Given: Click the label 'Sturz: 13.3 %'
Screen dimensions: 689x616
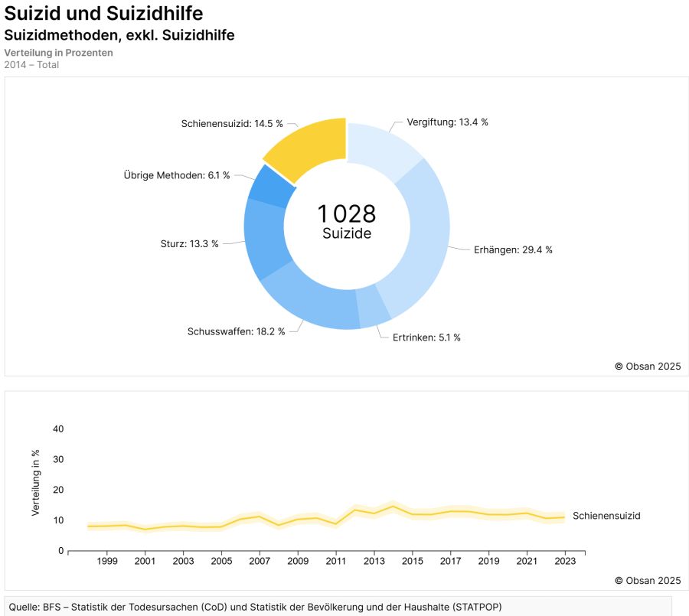Looking at the screenshot, I should pos(189,244).
